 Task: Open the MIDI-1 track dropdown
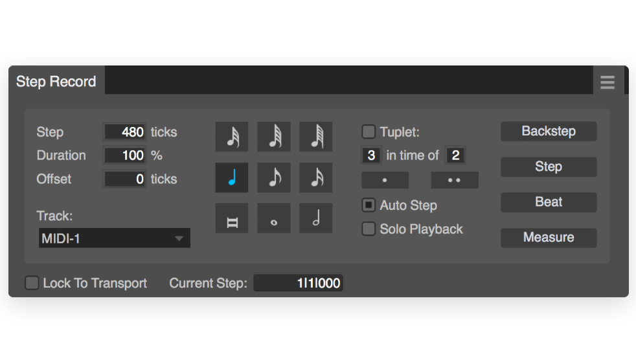point(115,238)
